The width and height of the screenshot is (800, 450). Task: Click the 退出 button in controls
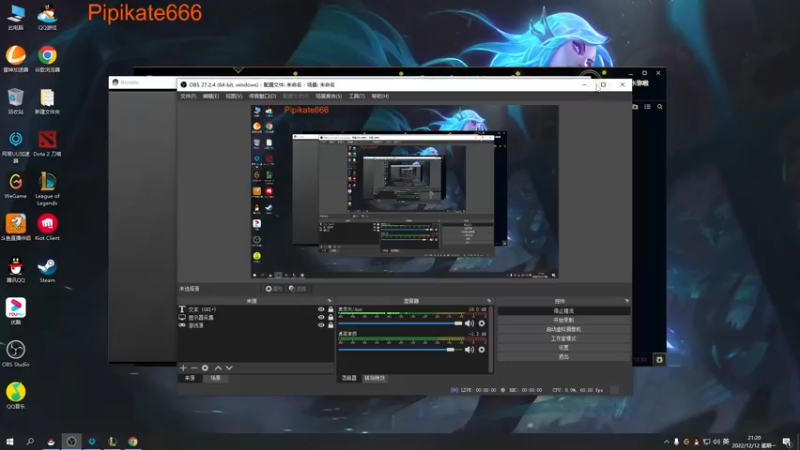tap(563, 357)
